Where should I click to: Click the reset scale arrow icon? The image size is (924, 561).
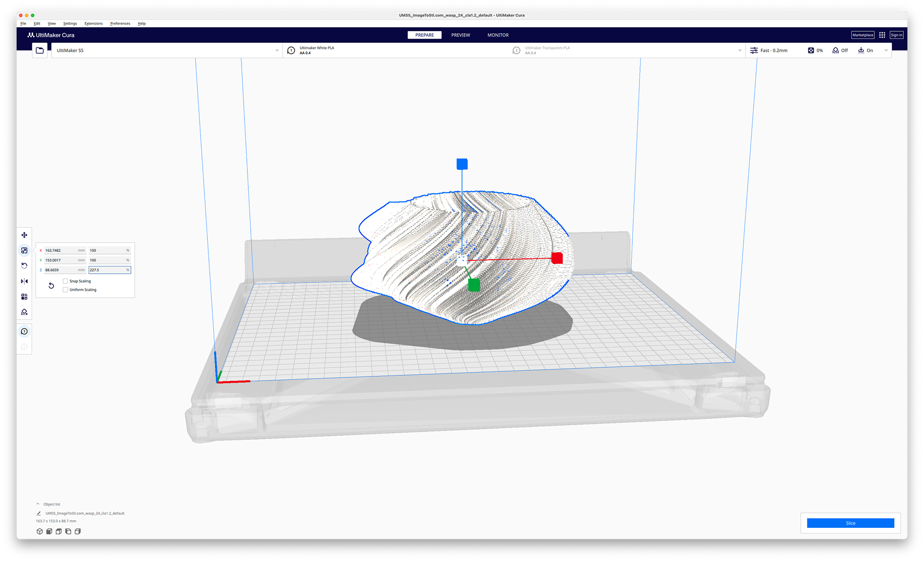[x=51, y=286]
